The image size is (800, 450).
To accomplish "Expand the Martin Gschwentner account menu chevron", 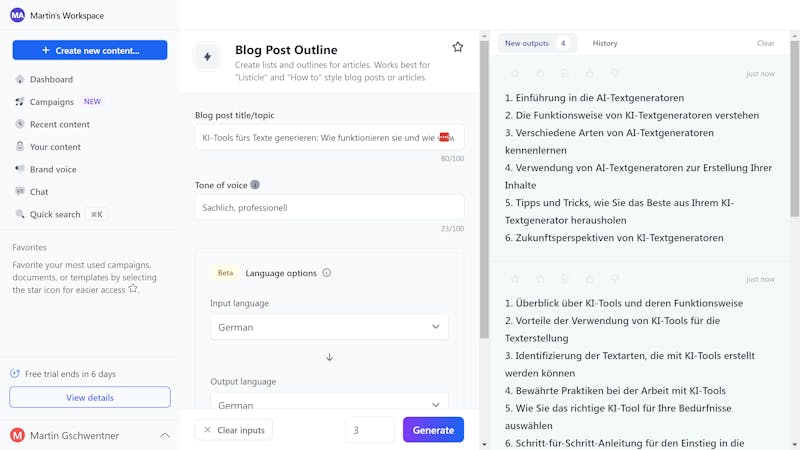I will point(165,435).
